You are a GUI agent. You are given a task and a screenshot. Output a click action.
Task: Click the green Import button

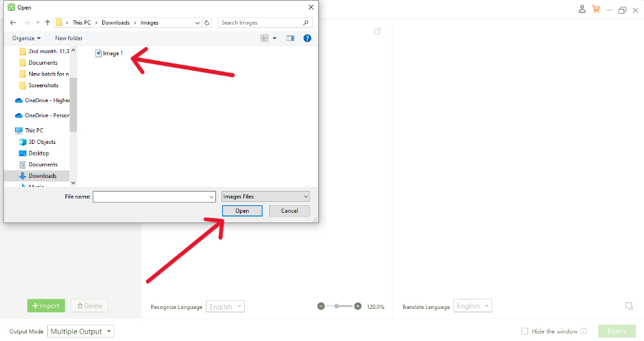(46, 306)
